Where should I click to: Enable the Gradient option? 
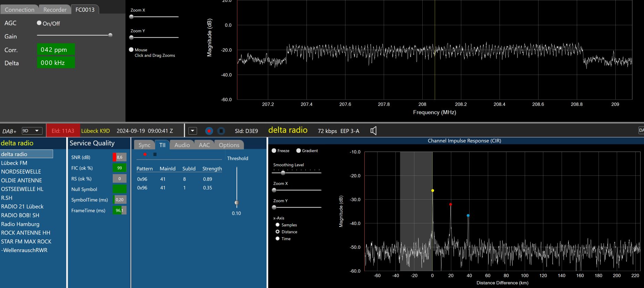point(299,151)
